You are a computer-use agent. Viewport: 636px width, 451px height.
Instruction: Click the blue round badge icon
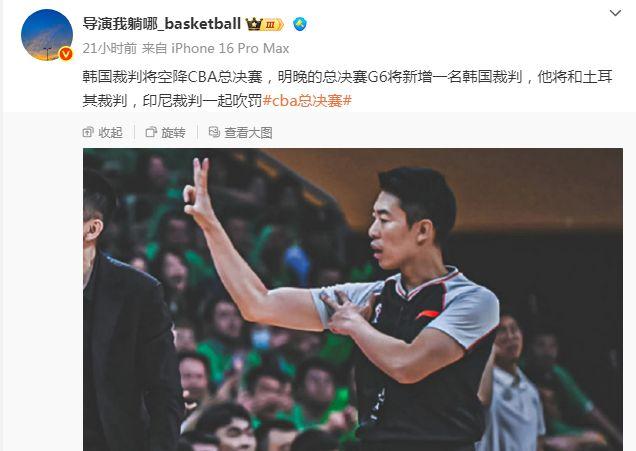click(300, 24)
